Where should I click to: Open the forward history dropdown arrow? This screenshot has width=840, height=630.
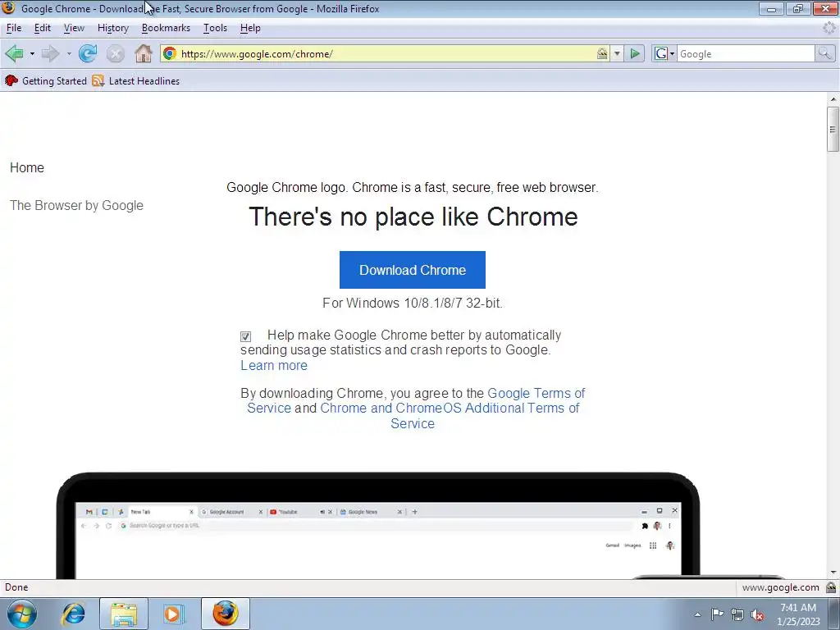(69, 53)
